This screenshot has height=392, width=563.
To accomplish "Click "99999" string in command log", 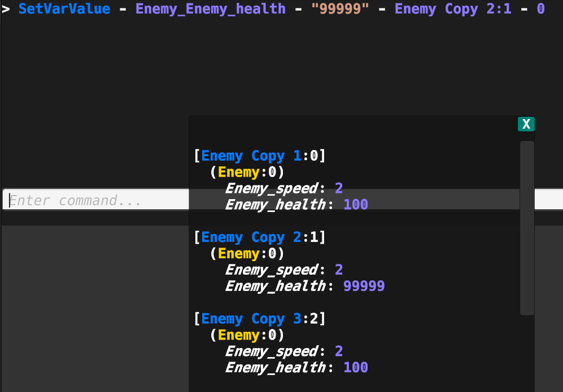I will tap(340, 8).
